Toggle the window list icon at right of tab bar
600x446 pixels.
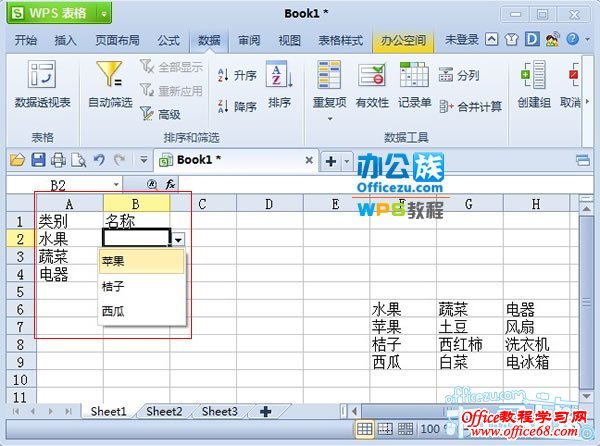tap(583, 160)
